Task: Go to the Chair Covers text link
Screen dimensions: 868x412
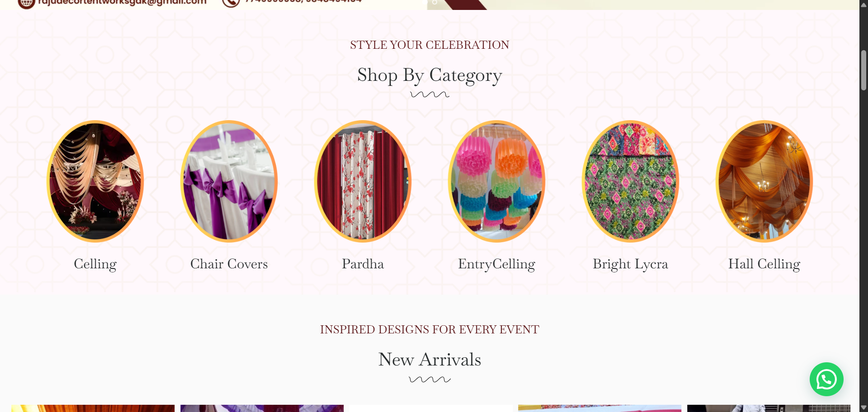Action: click(229, 264)
